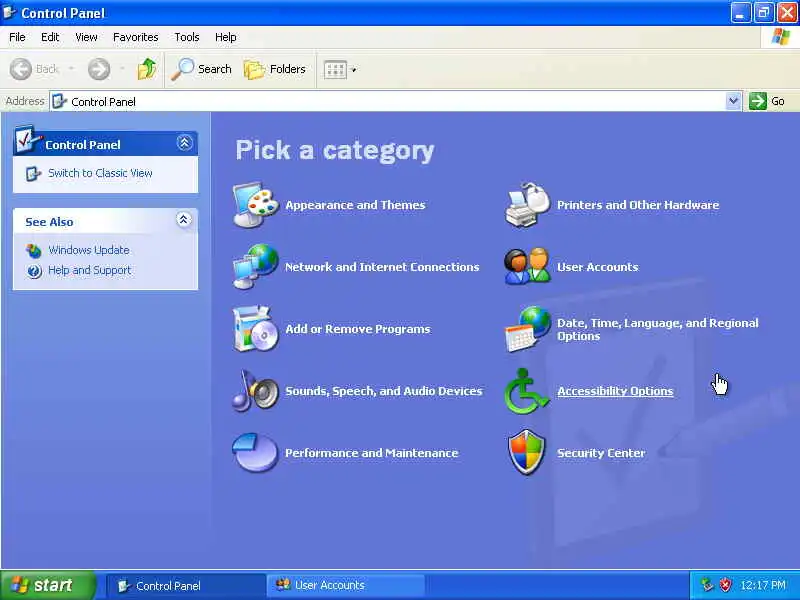Image resolution: width=800 pixels, height=600 pixels.
Task: Open the Add or Remove Programs disc icon
Action: (256, 329)
